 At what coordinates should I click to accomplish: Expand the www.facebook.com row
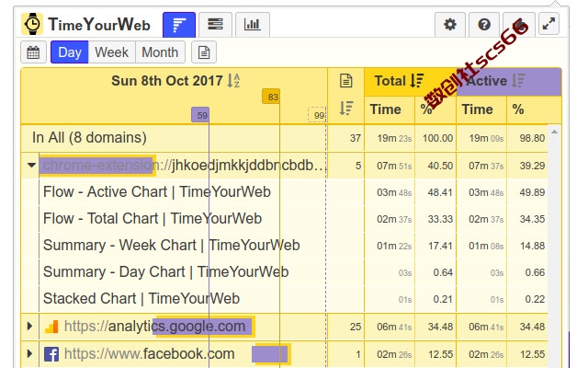point(29,353)
